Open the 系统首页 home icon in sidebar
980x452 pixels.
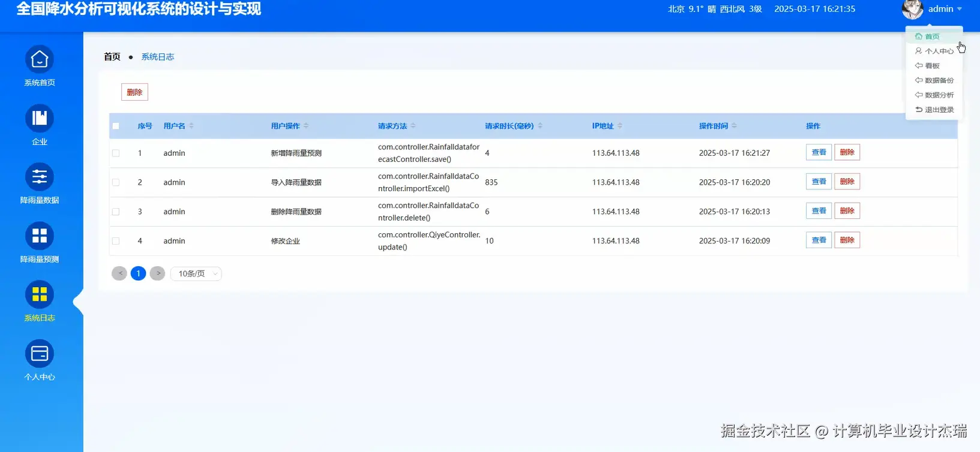tap(40, 59)
